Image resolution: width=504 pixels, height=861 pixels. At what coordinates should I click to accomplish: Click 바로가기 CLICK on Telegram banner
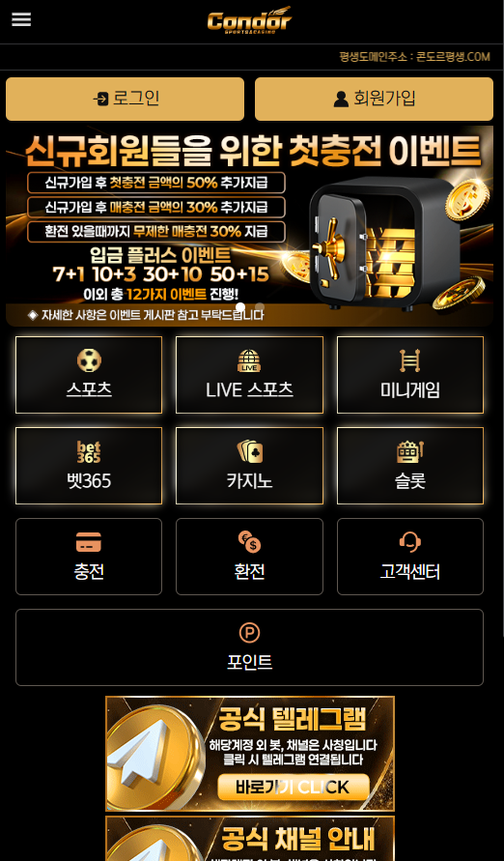(x=294, y=787)
